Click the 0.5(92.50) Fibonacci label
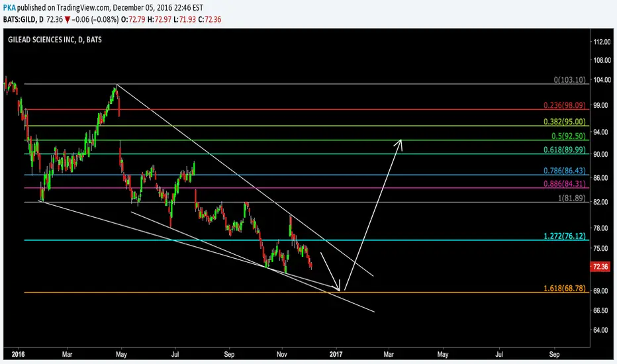The width and height of the screenshot is (617, 364). click(x=568, y=136)
